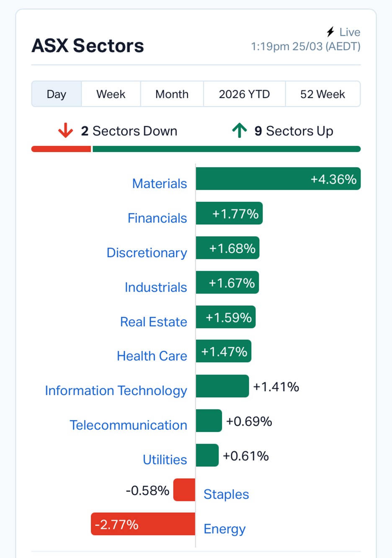Open the Energy sector link
This screenshot has height=558, width=392.
click(224, 529)
